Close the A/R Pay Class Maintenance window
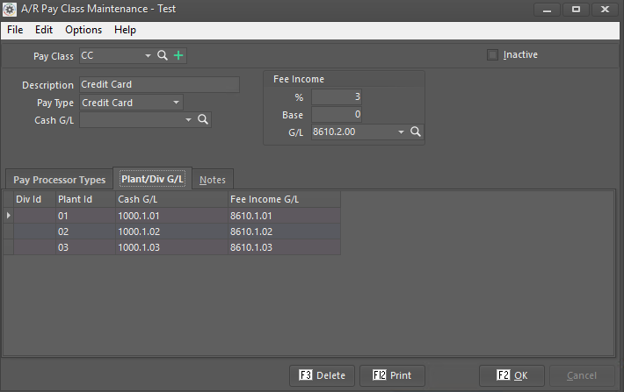 point(605,10)
